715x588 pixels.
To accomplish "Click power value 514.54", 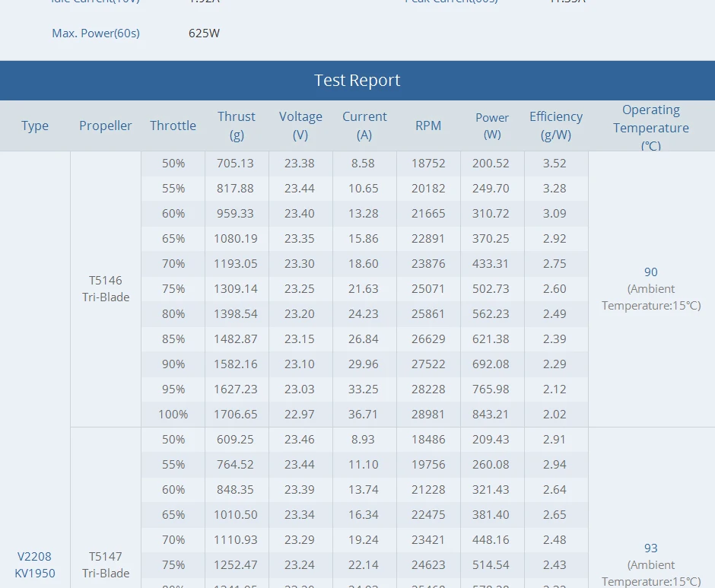I will click(491, 564).
